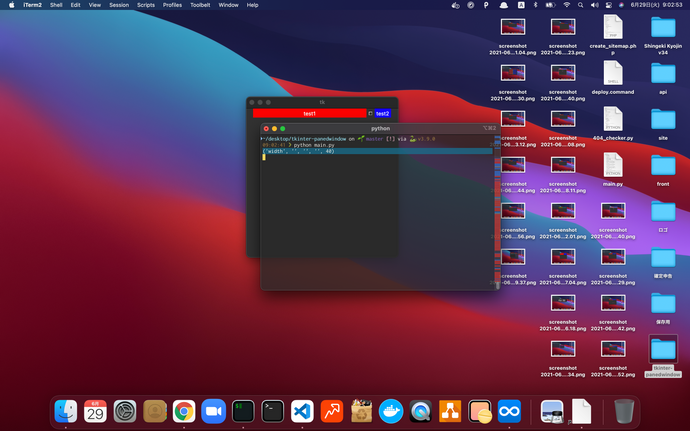Open the Scripts menu
Viewport: 690px width, 431px height.
point(146,5)
